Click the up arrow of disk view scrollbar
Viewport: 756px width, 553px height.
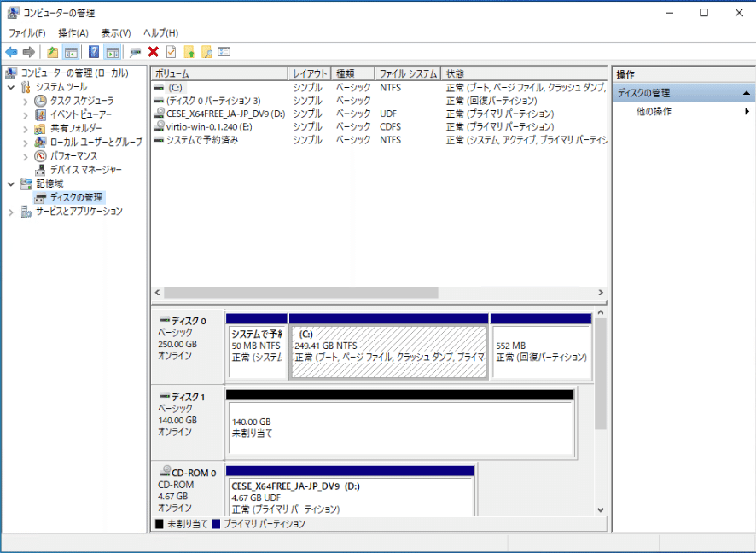(600, 313)
